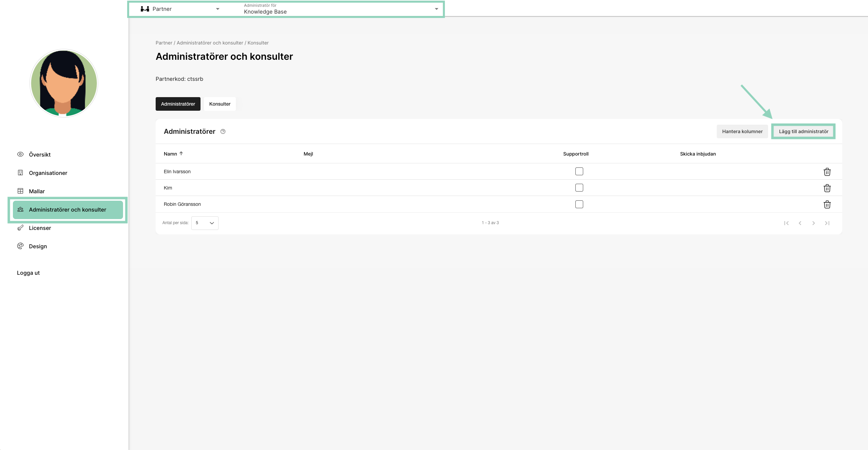Click the Mallar table icon
This screenshot has width=868, height=450.
[x=20, y=191]
